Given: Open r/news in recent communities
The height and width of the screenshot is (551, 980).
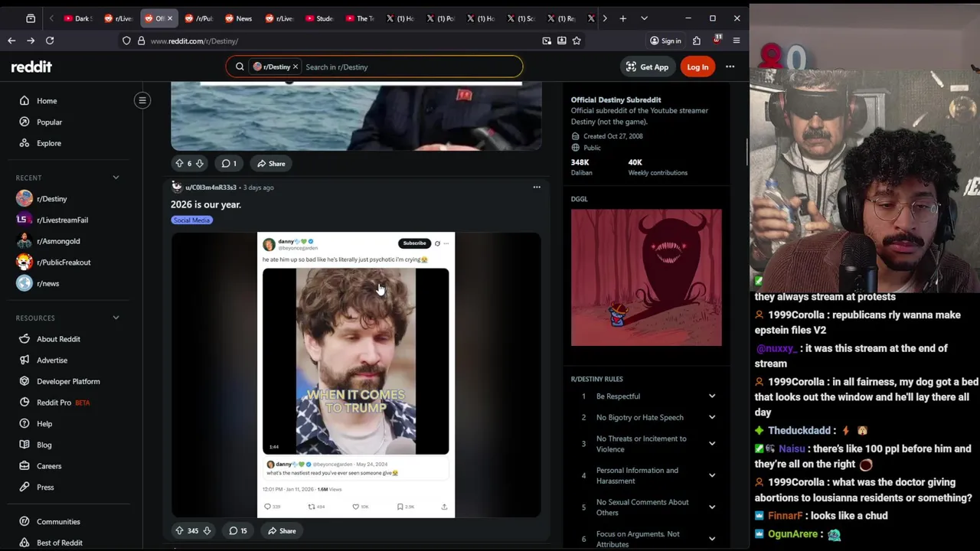Looking at the screenshot, I should (47, 283).
